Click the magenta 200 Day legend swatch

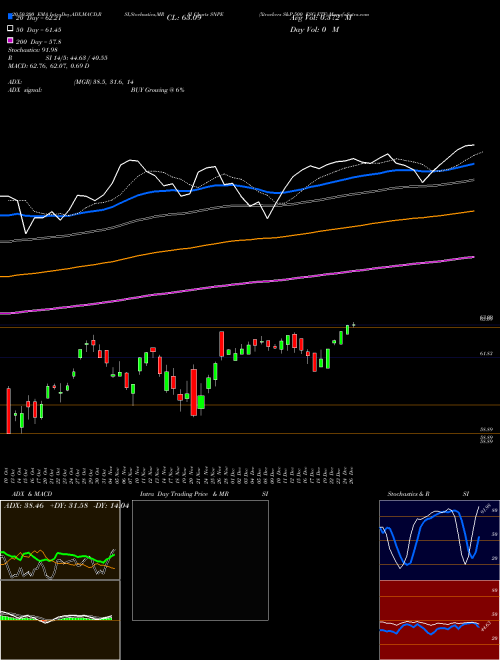(11, 40)
